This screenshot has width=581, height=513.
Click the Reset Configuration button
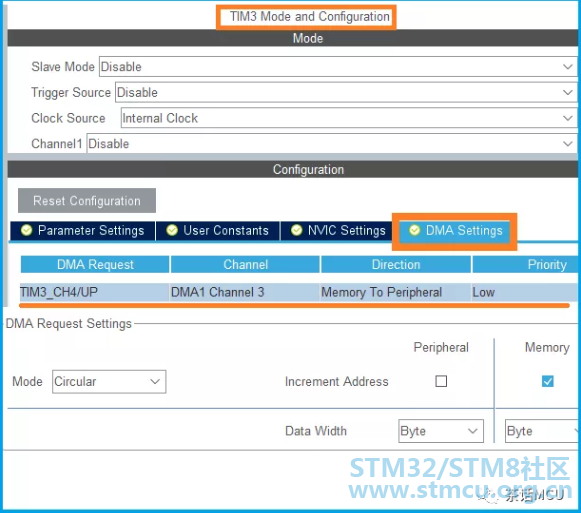point(87,201)
